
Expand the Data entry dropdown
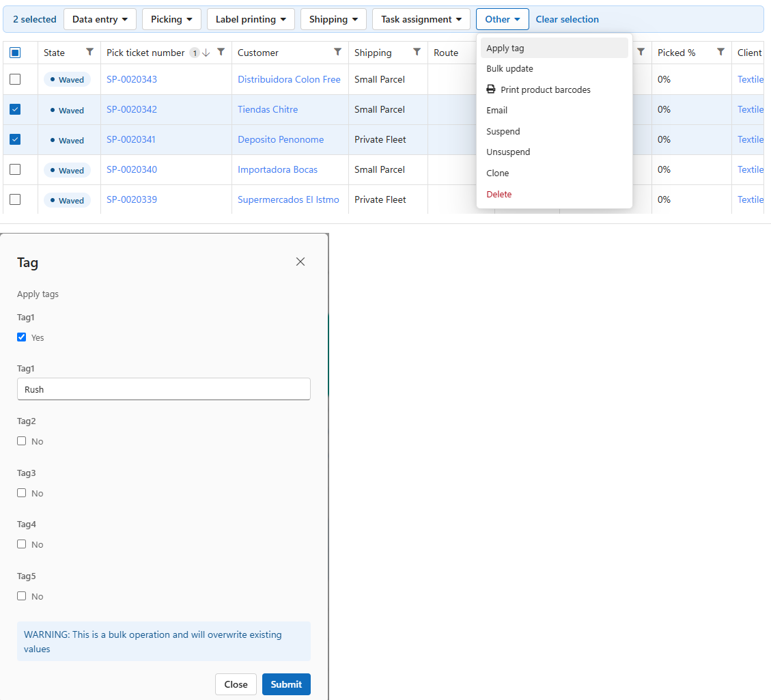click(x=100, y=19)
